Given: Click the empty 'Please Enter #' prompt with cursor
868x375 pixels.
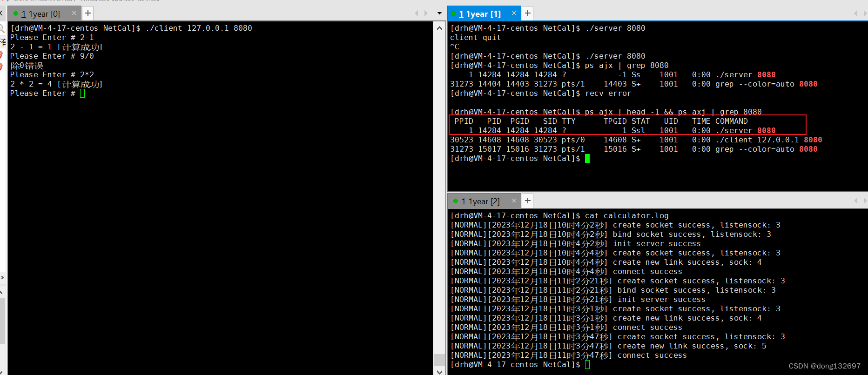Looking at the screenshot, I should click(47, 94).
